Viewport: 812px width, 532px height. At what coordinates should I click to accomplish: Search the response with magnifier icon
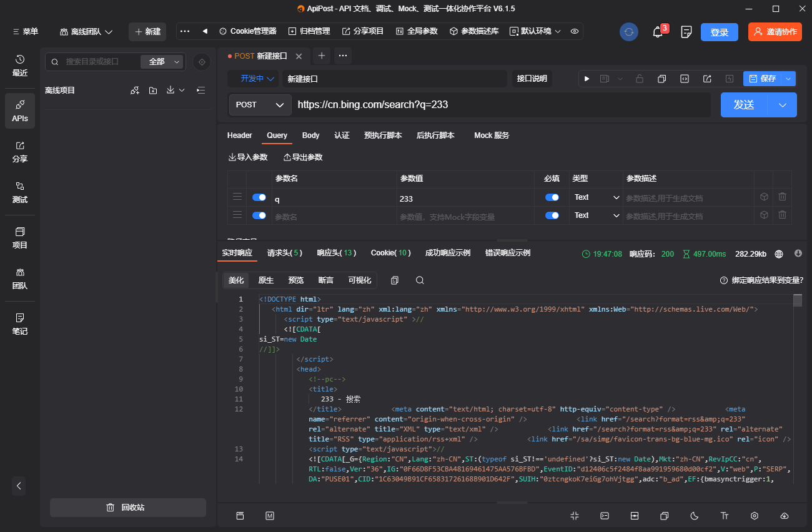tap(420, 280)
